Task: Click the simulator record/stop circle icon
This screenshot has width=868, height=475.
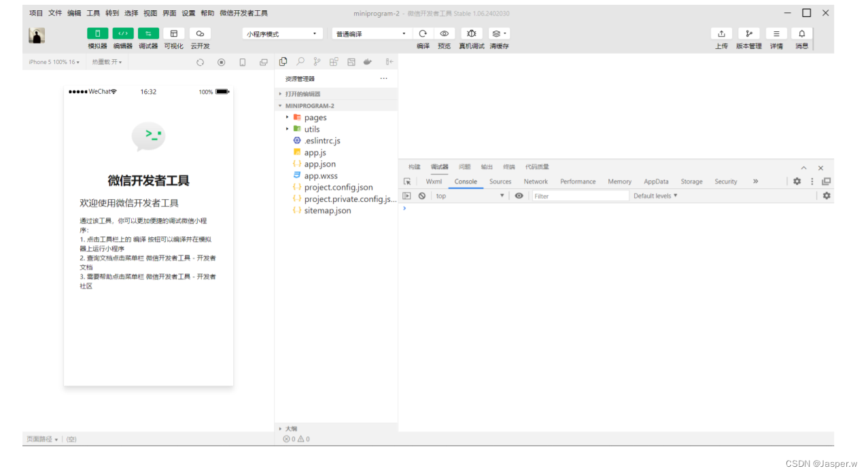Action: click(222, 63)
